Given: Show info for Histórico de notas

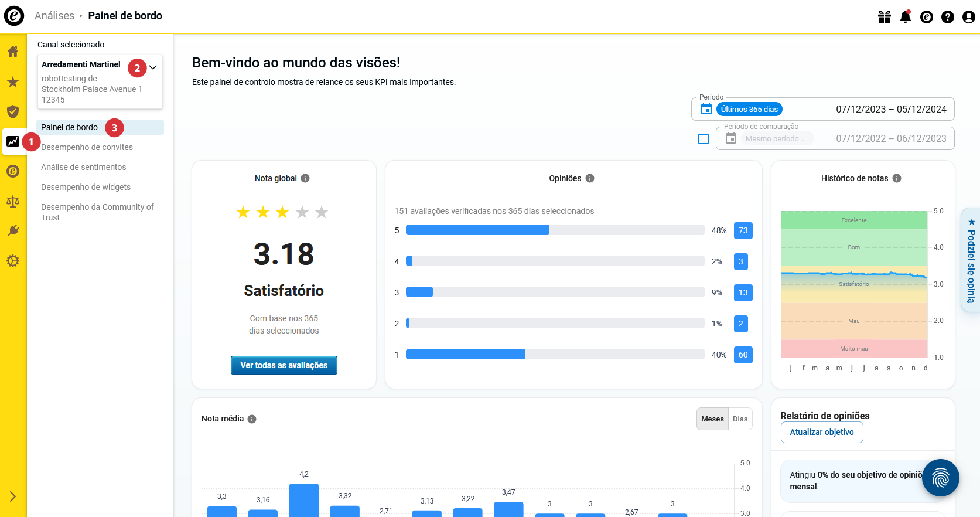Looking at the screenshot, I should pos(897,178).
